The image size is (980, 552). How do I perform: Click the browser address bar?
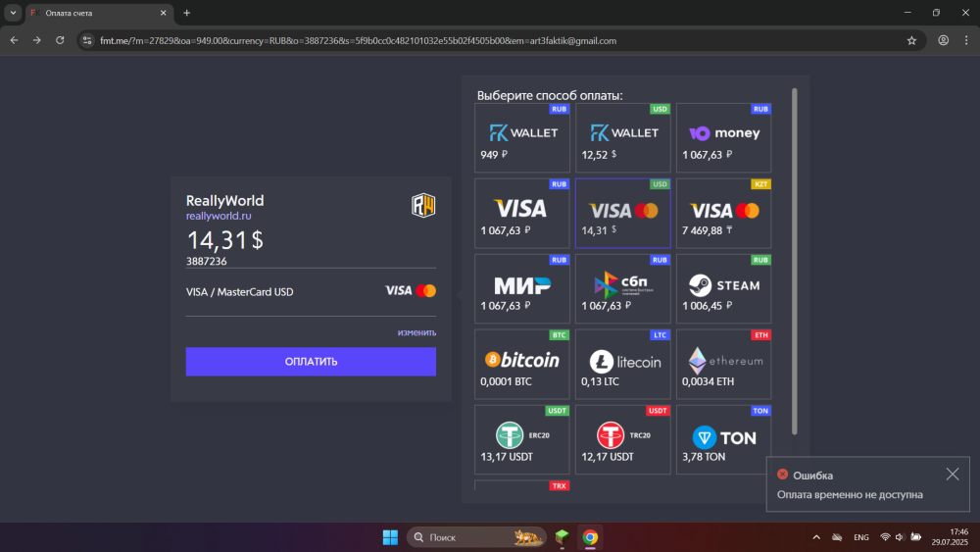(x=500, y=40)
